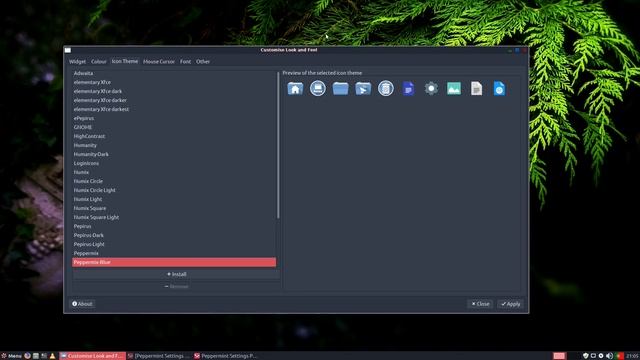Image resolution: width=640 pixels, height=360 pixels.
Task: Launch VLC cone icon on the taskbar
Action: click(x=52, y=356)
